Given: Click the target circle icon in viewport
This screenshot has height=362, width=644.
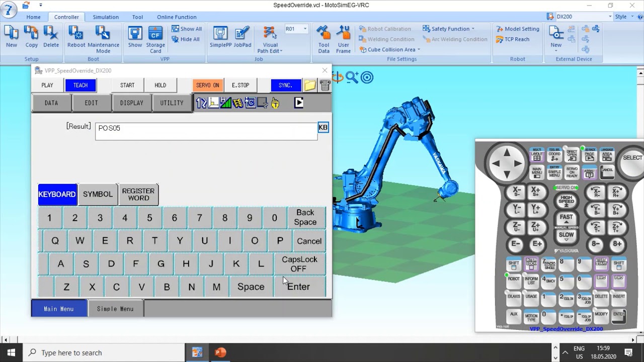Looking at the screenshot, I should (367, 77).
